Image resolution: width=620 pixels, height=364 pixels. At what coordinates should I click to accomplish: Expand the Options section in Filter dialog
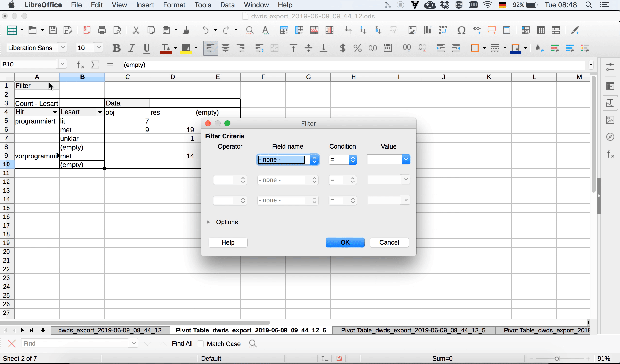click(x=209, y=222)
